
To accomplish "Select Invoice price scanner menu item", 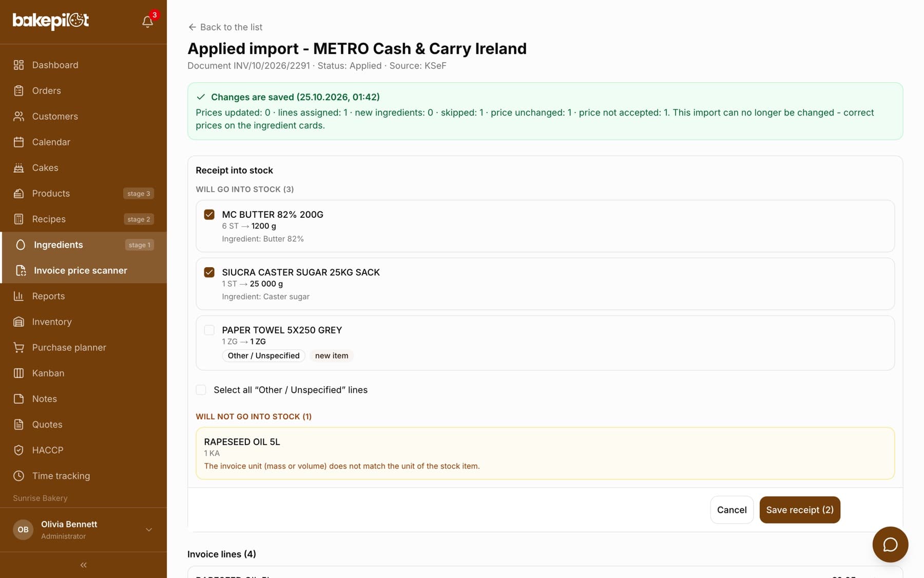I will click(83, 270).
